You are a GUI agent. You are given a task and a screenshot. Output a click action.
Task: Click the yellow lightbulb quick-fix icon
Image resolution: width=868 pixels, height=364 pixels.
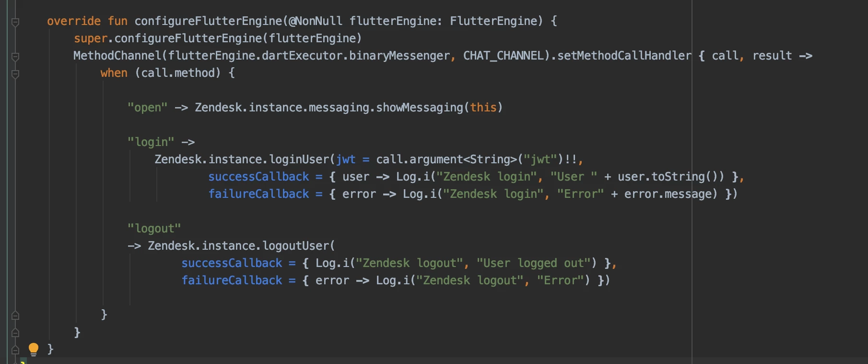[34, 349]
